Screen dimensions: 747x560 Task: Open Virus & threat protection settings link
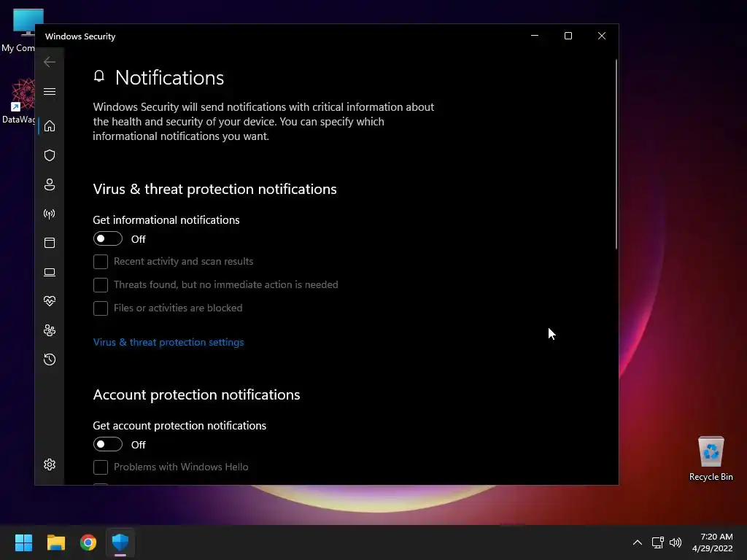tap(169, 343)
